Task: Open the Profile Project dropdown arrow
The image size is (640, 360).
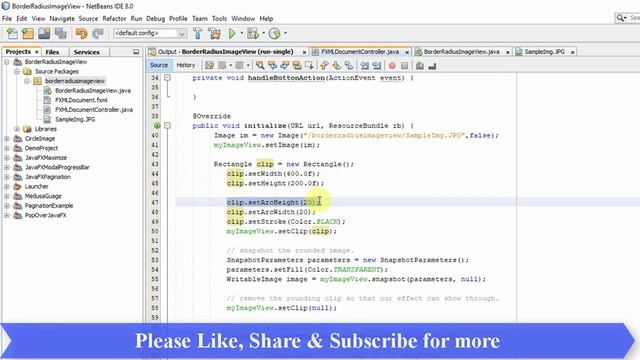Action: (285, 33)
